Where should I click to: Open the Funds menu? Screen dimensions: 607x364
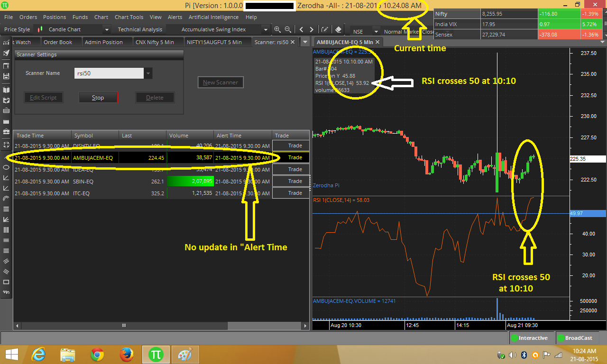pos(80,17)
